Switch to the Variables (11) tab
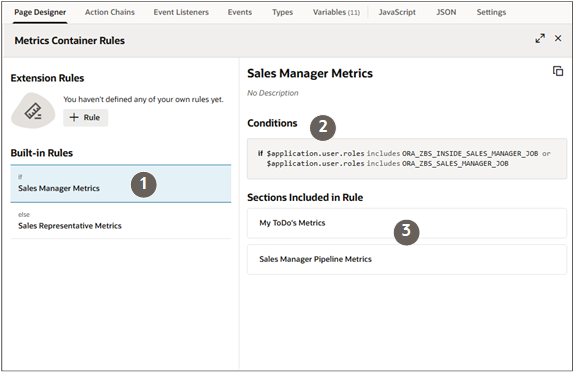574x372 pixels. click(336, 12)
